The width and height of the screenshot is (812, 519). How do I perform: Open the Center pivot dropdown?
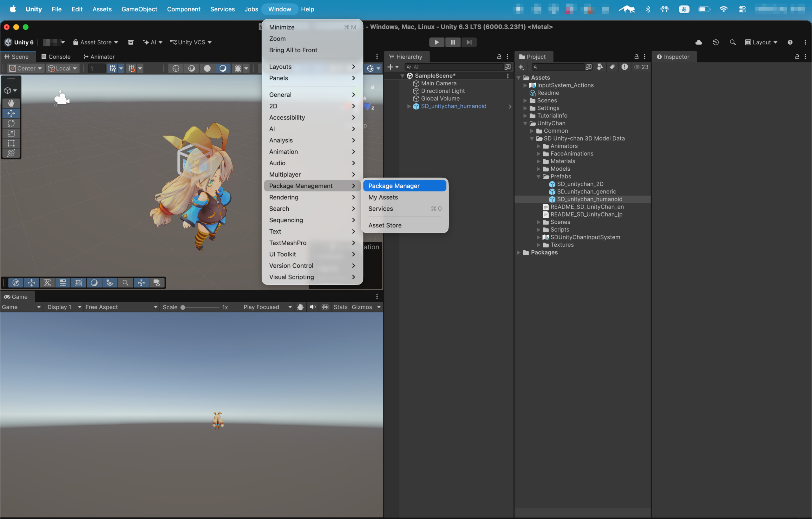coord(25,69)
